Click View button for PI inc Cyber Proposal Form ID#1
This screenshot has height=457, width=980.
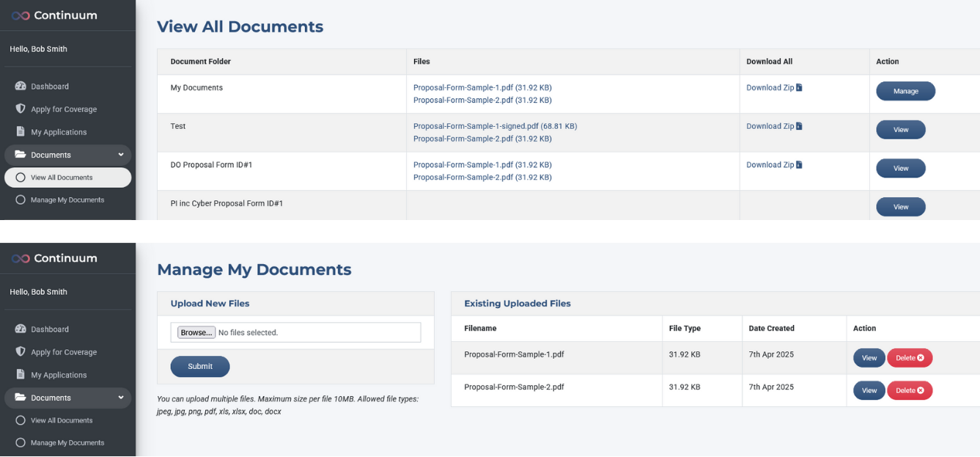[901, 207]
